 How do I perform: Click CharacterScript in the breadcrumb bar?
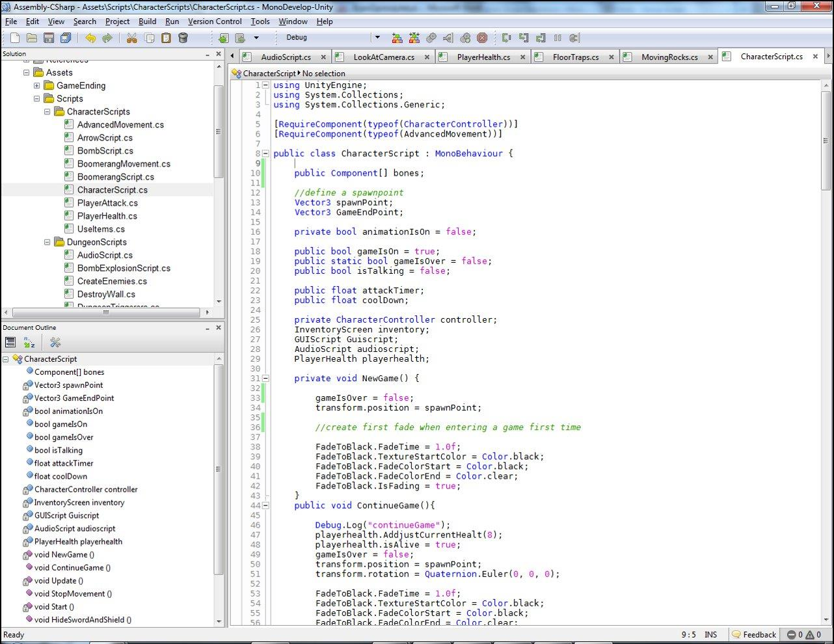click(x=269, y=74)
